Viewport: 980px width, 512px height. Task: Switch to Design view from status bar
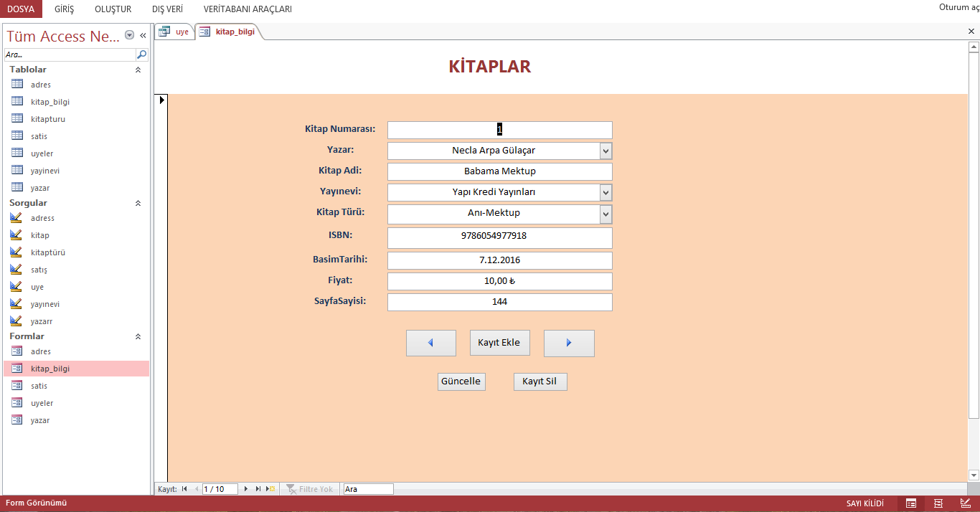[965, 503]
